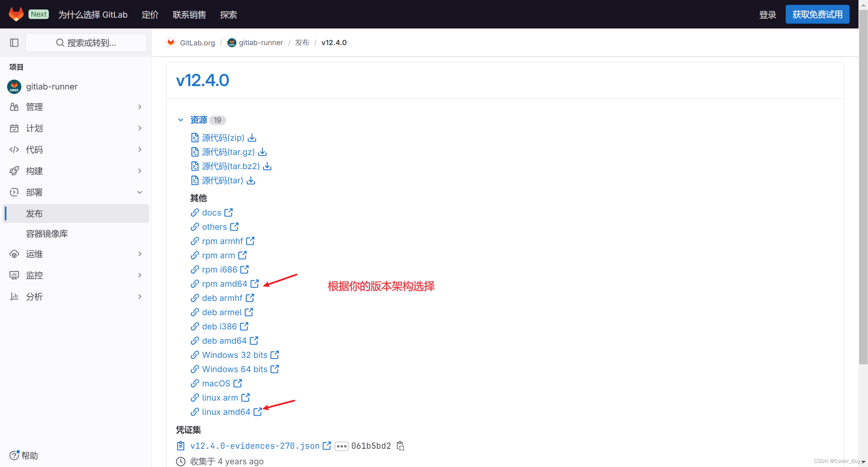
Task: Open the Windows 32 bits link
Action: tap(235, 355)
